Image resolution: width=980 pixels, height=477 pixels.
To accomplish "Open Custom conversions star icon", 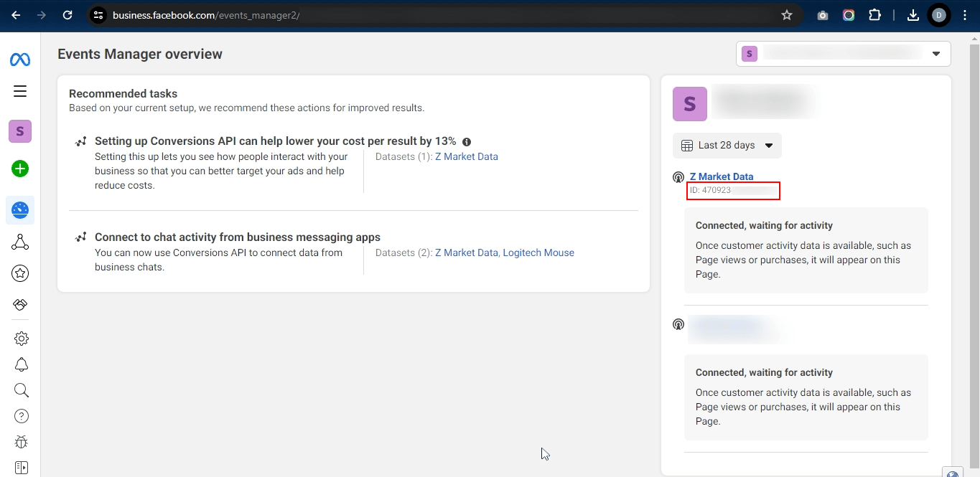I will [x=20, y=273].
